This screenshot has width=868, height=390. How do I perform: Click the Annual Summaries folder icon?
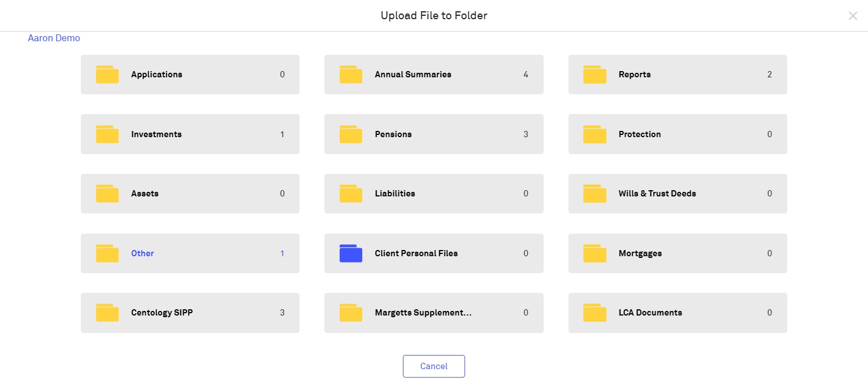click(351, 75)
